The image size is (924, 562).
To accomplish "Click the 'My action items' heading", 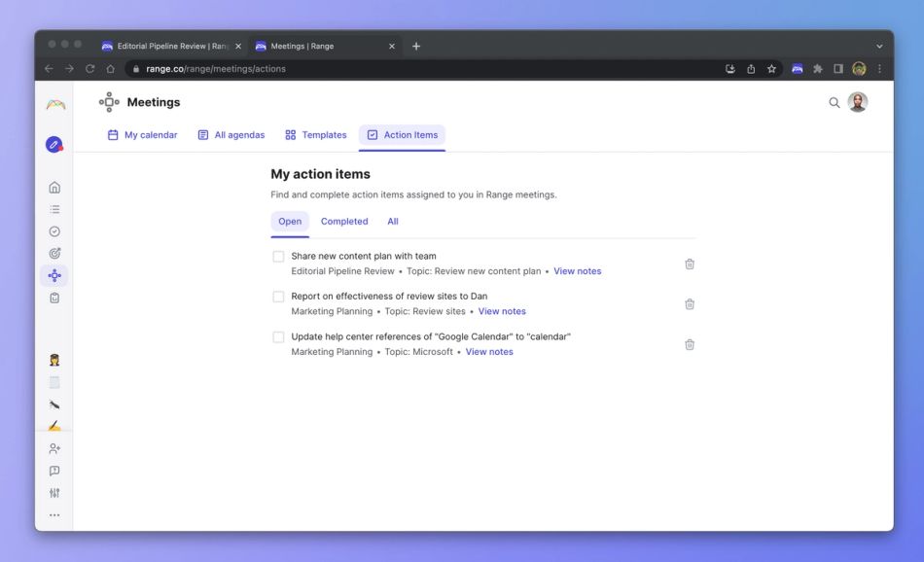I will point(321,174).
